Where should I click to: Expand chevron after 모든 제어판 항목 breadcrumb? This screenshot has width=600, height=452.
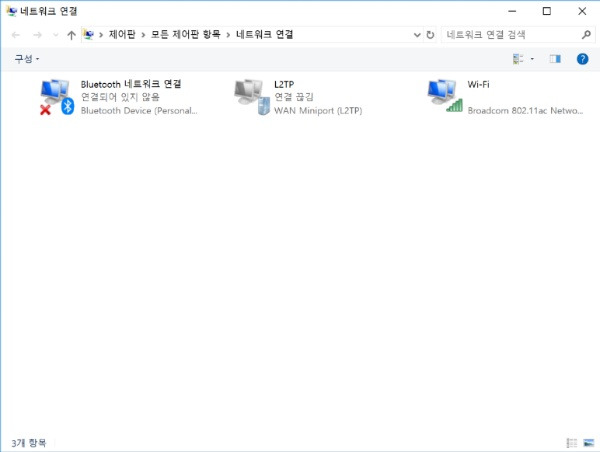click(228, 35)
